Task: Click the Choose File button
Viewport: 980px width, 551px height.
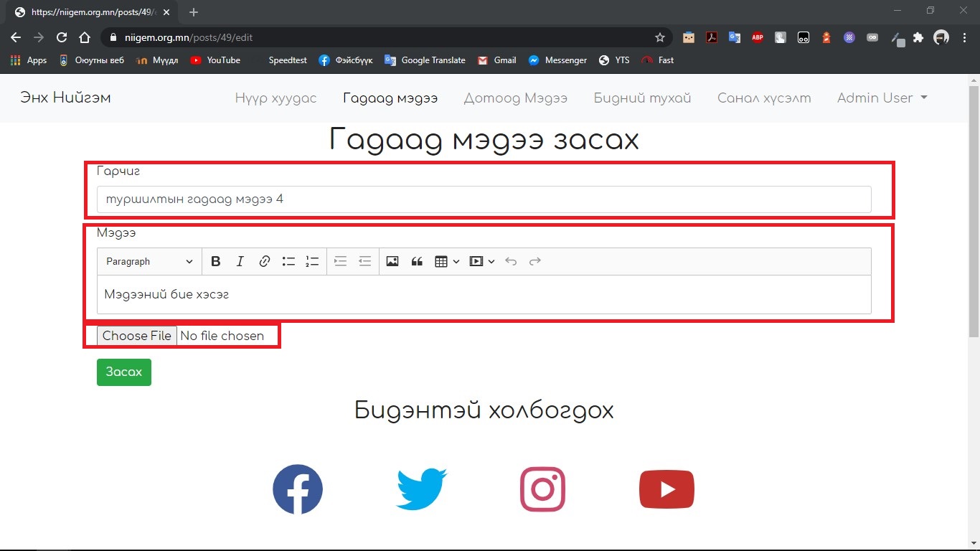Action: pyautogui.click(x=137, y=336)
